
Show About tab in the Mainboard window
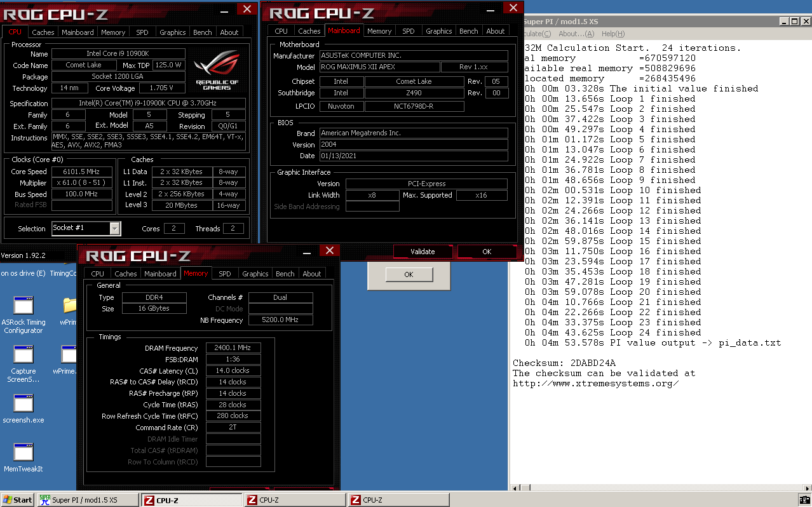click(496, 31)
